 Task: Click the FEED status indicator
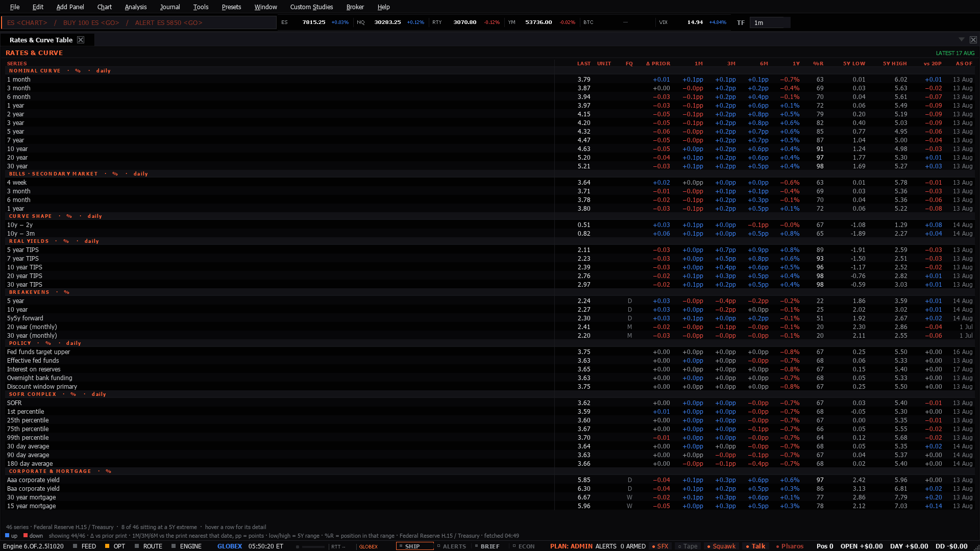point(84,546)
